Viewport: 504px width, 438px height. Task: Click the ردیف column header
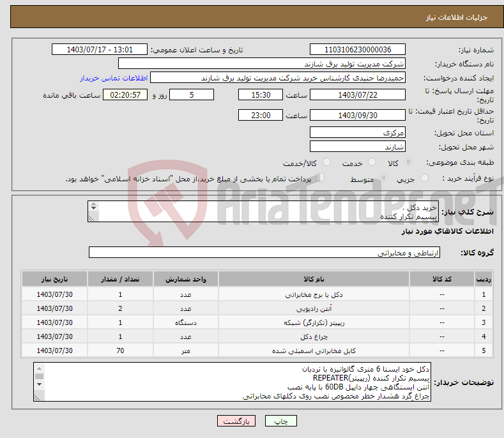(x=484, y=279)
